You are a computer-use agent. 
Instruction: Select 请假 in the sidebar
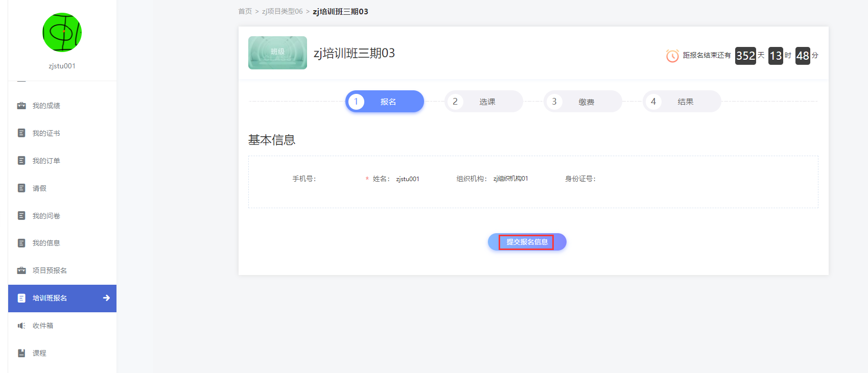[x=62, y=188]
